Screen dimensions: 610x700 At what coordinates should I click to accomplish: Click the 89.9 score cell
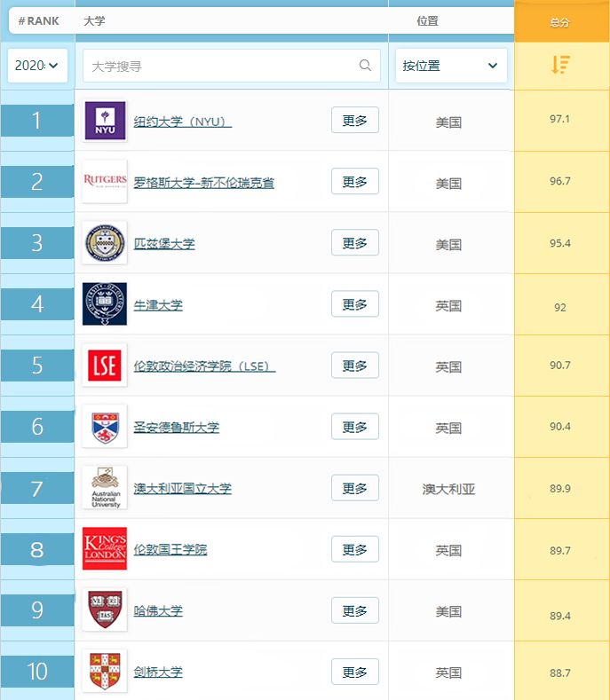tap(560, 488)
